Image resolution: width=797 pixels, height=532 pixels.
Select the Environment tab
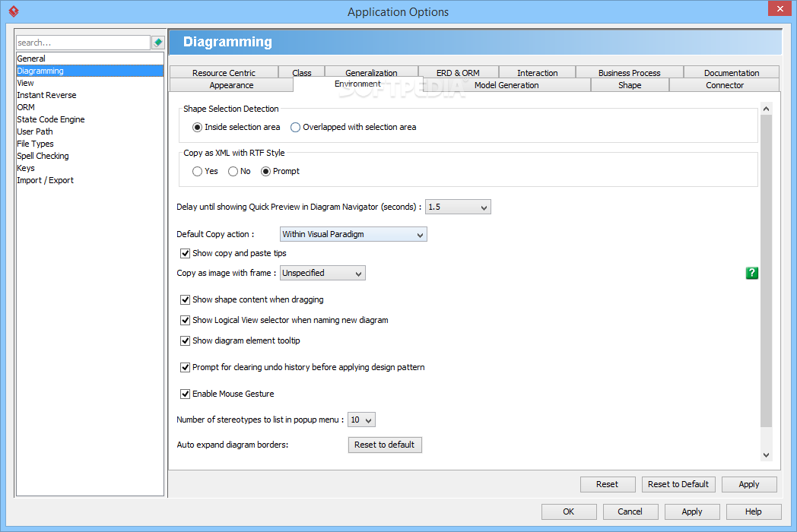[358, 84]
